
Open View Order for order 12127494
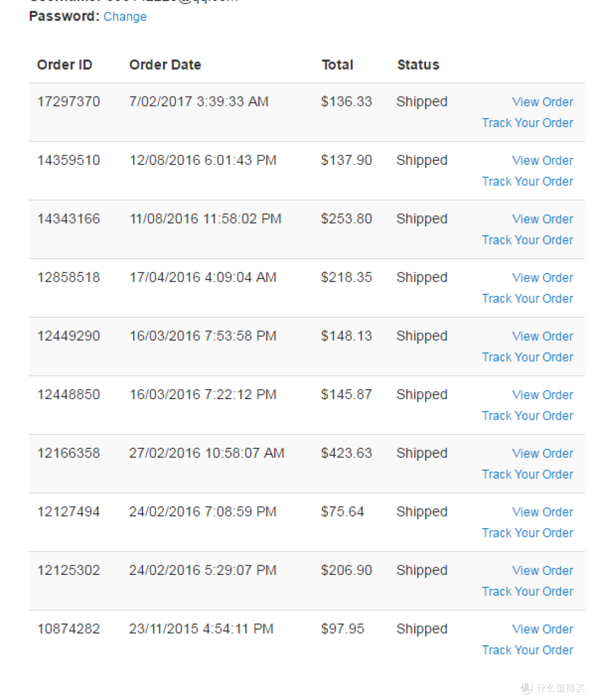(x=542, y=512)
